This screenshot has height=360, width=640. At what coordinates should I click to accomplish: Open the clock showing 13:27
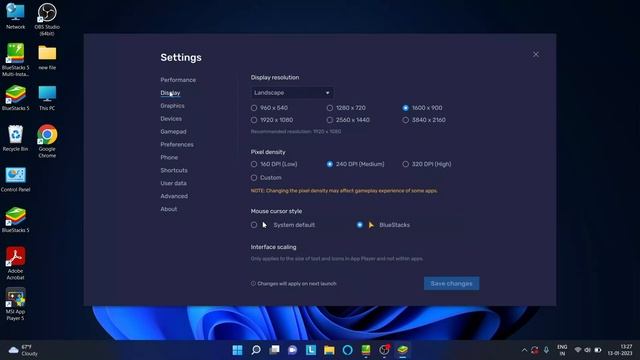click(620, 350)
